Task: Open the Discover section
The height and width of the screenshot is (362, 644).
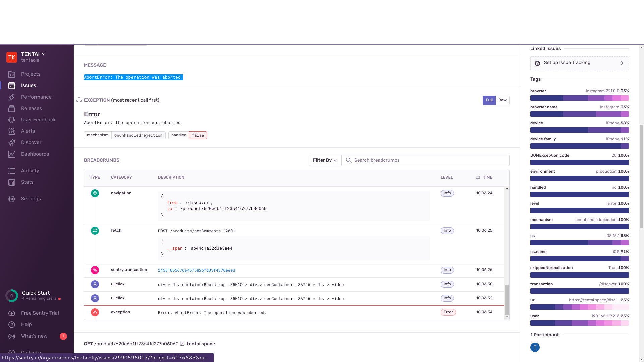Action: (31, 142)
